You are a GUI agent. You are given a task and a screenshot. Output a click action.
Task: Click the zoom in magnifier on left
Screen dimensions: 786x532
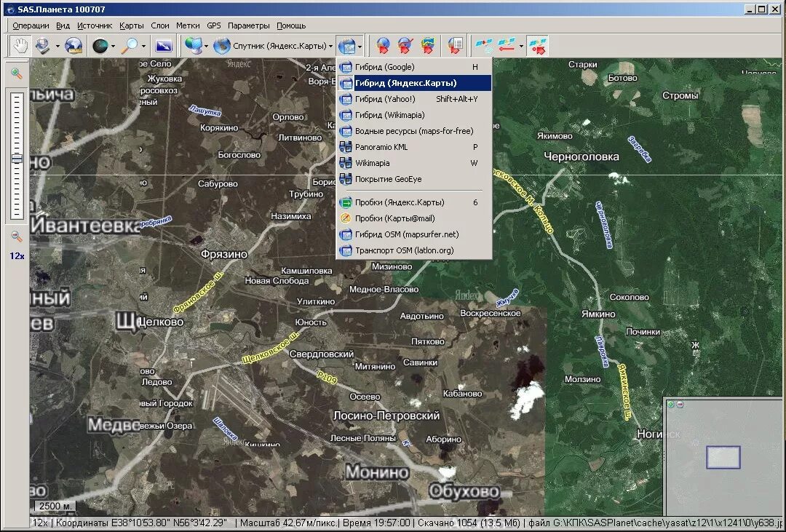pyautogui.click(x=17, y=74)
